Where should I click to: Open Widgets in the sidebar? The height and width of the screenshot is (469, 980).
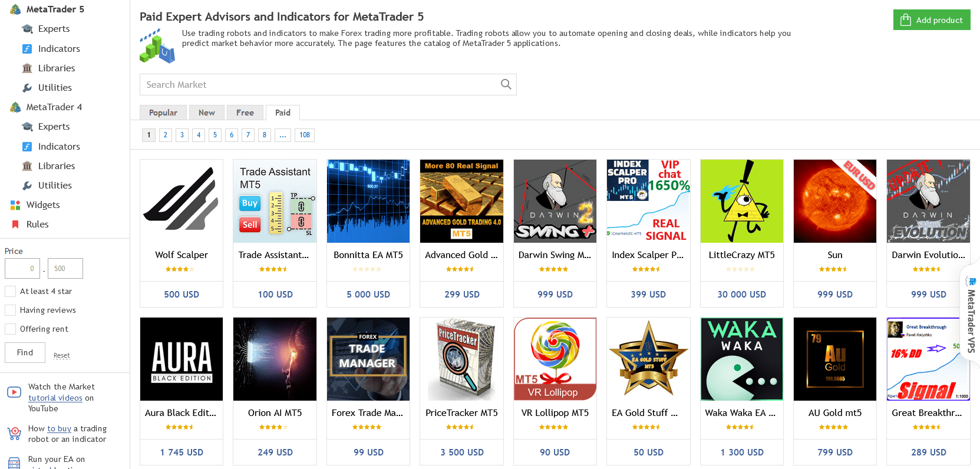point(43,205)
